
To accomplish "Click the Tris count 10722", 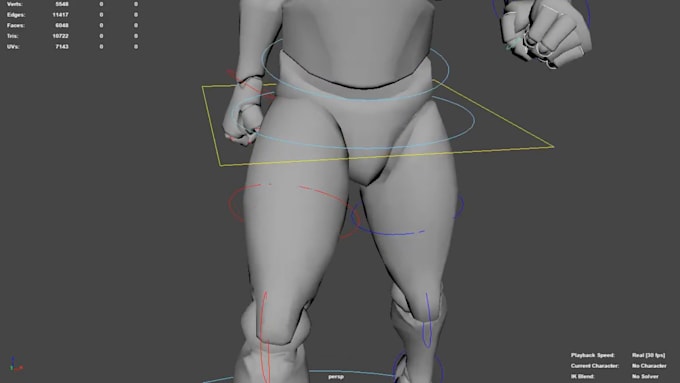I will click(61, 36).
